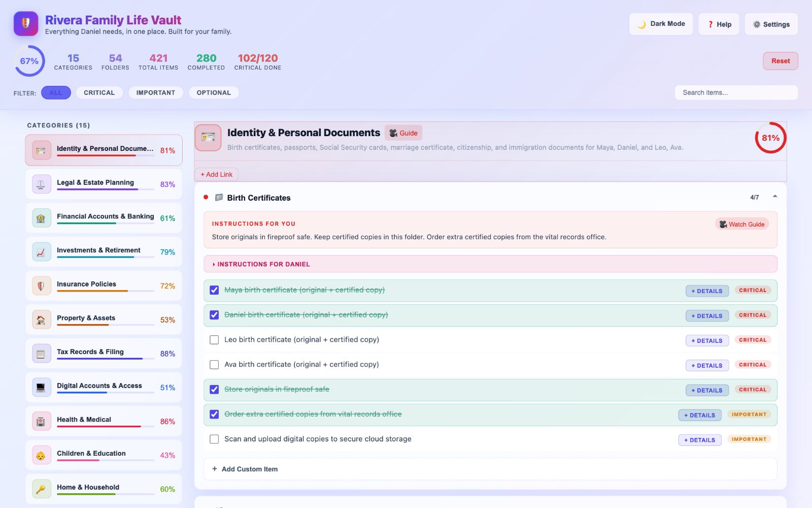This screenshot has height=508, width=812.
Task: Click the Rivera Family Life Vault shield logo
Action: 26,24
